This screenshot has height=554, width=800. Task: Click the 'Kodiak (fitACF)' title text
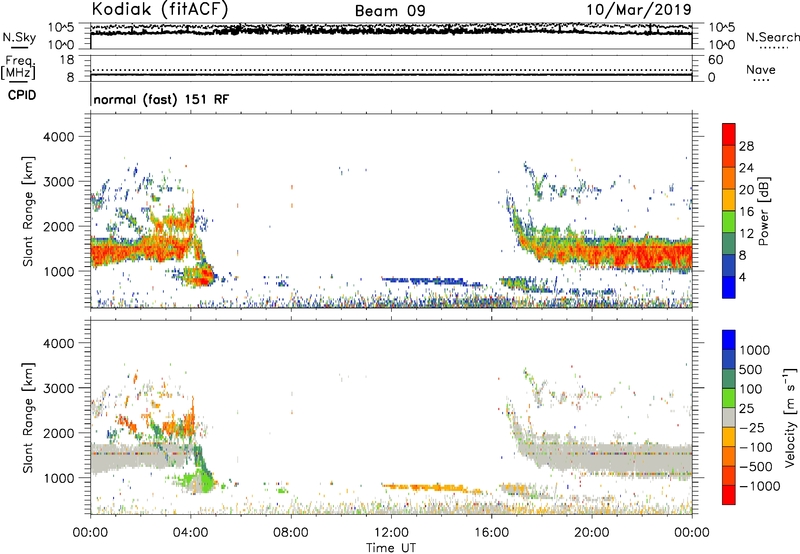click(160, 9)
